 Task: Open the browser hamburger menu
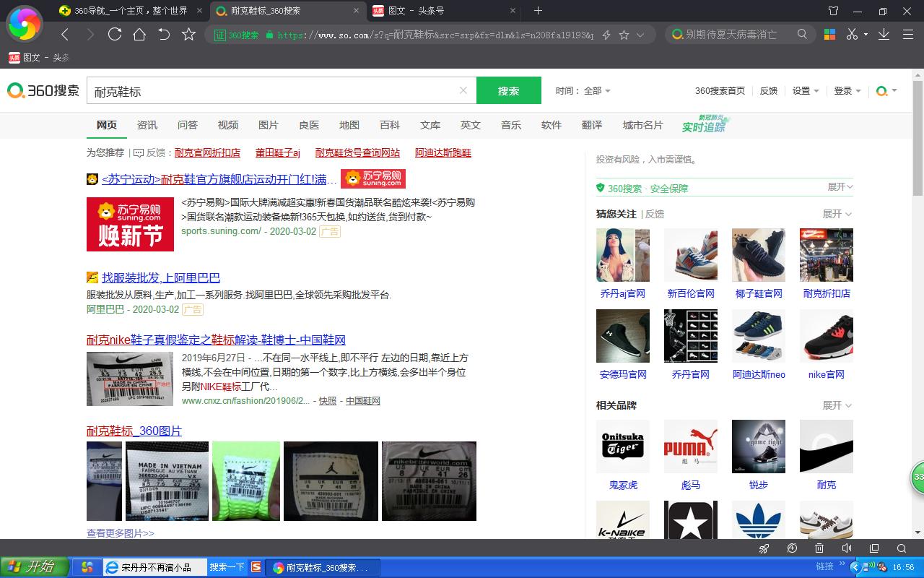[908, 33]
